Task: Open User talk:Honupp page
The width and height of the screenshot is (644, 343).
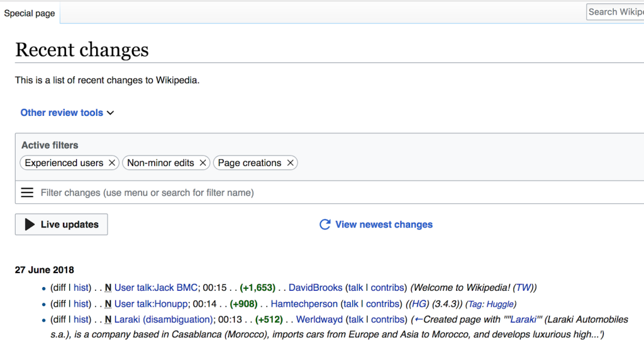Action: pyautogui.click(x=151, y=304)
